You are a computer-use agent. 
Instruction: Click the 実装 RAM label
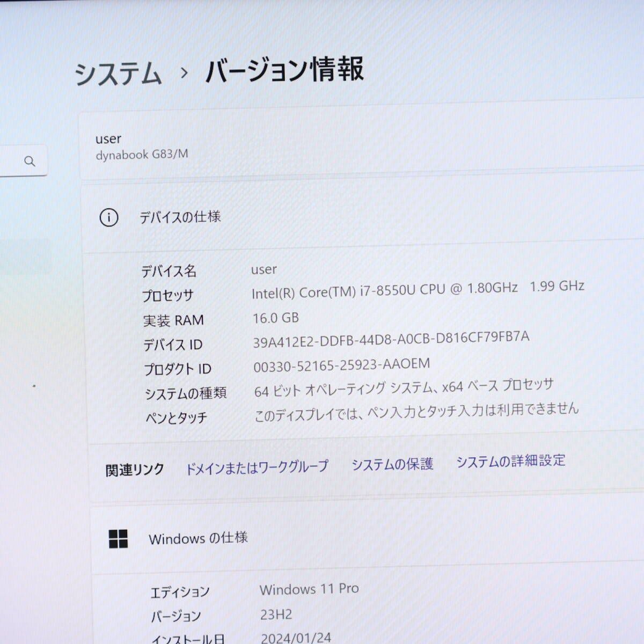pyautogui.click(x=173, y=320)
